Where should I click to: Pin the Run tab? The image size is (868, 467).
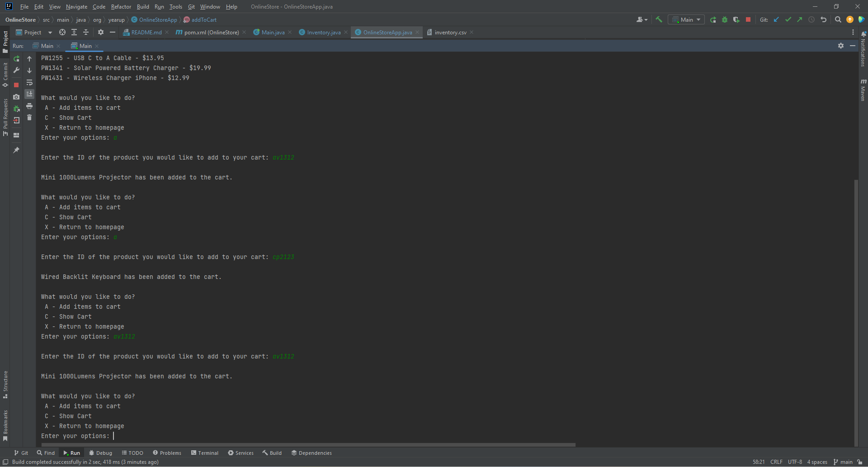click(x=16, y=150)
